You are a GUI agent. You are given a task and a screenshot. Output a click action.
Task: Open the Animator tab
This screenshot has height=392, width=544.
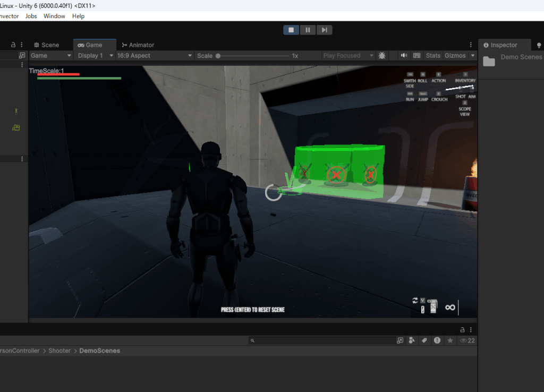click(x=138, y=45)
